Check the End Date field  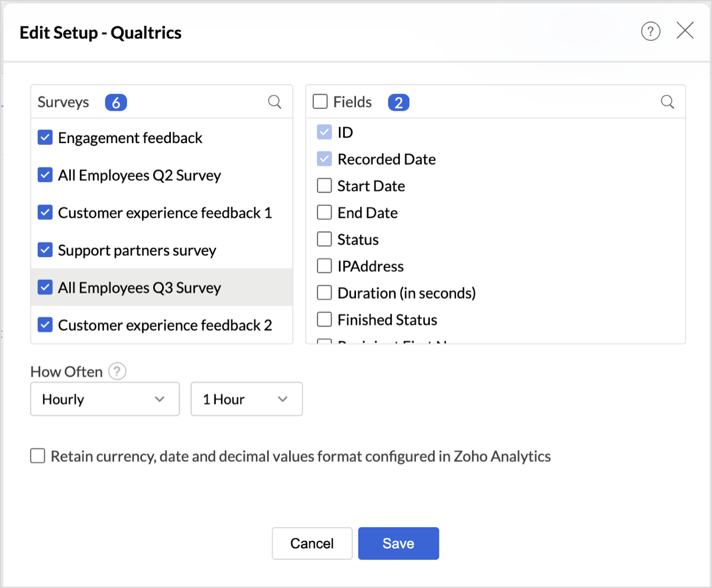tap(324, 212)
